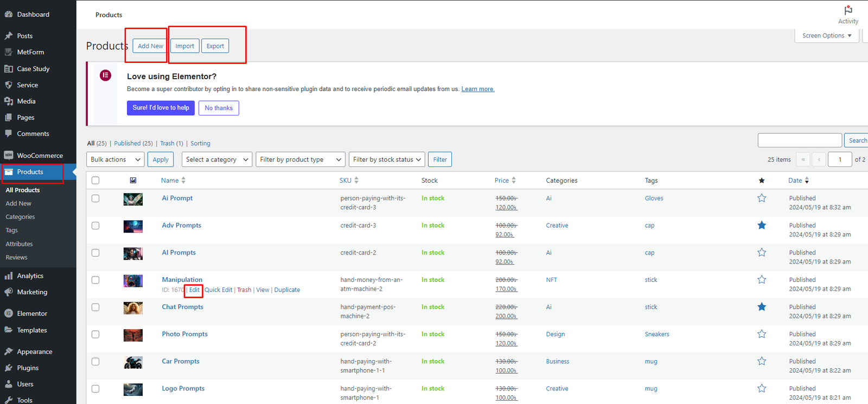
Task: Expand the Select a category dropdown
Action: (x=216, y=159)
